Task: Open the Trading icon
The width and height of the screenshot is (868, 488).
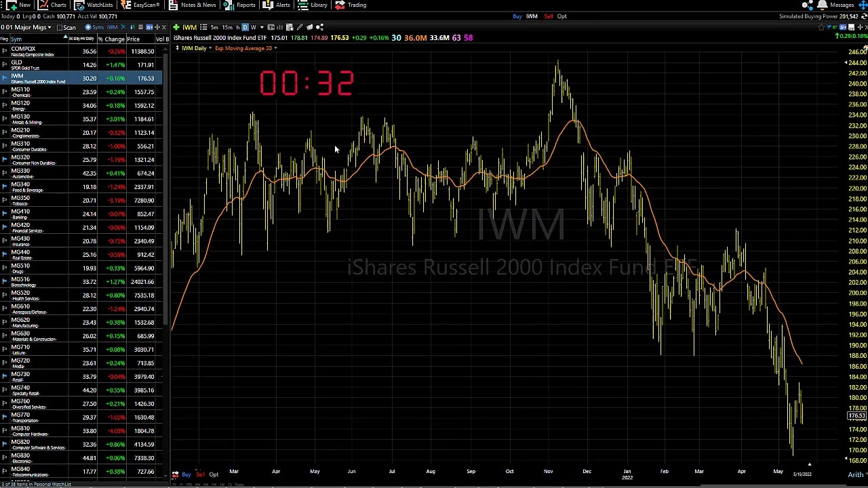Action: pos(340,5)
